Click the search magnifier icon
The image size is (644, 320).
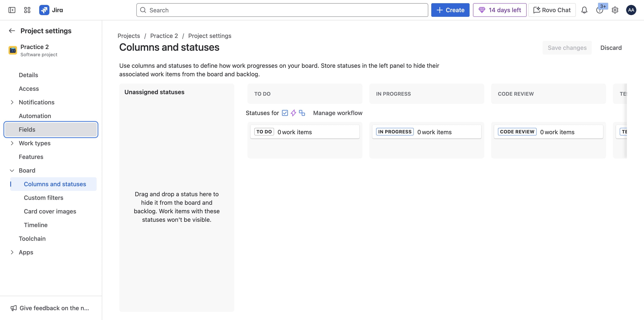[143, 10]
